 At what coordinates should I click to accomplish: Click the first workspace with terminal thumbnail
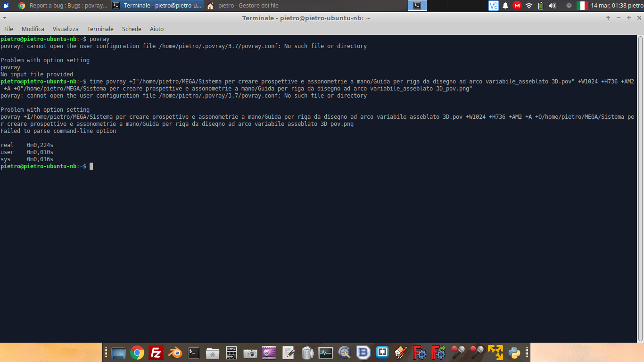(417, 6)
